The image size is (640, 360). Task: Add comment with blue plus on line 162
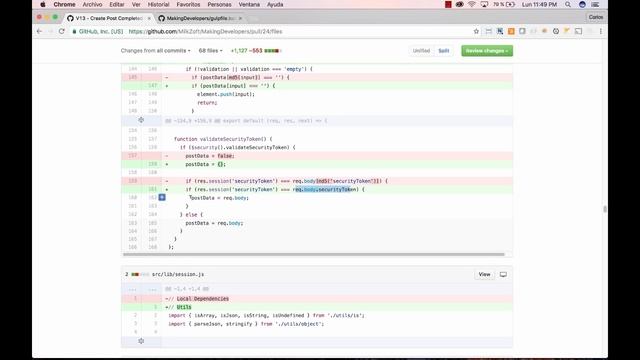(x=162, y=198)
